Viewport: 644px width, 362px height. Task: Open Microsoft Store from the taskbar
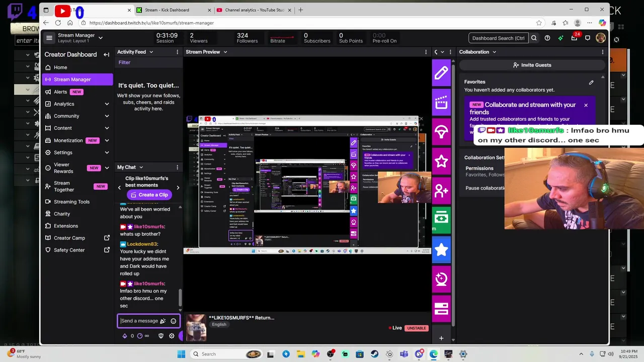coord(360,354)
